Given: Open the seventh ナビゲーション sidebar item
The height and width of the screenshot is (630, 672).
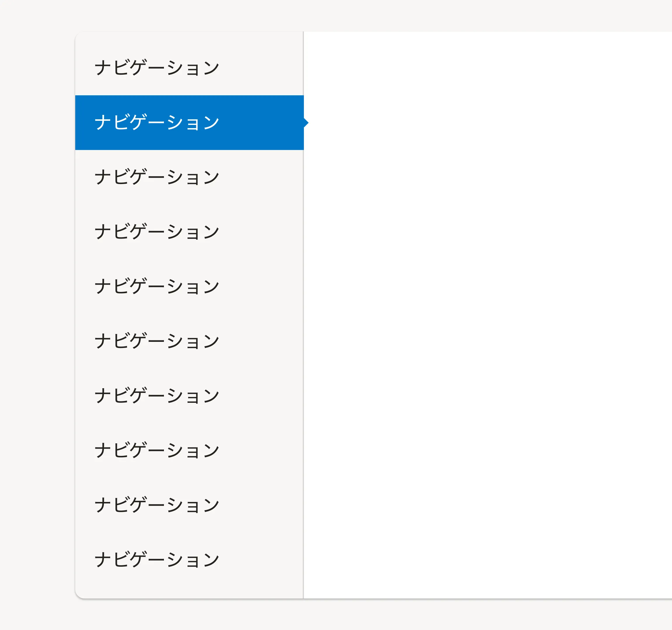Looking at the screenshot, I should 157,396.
